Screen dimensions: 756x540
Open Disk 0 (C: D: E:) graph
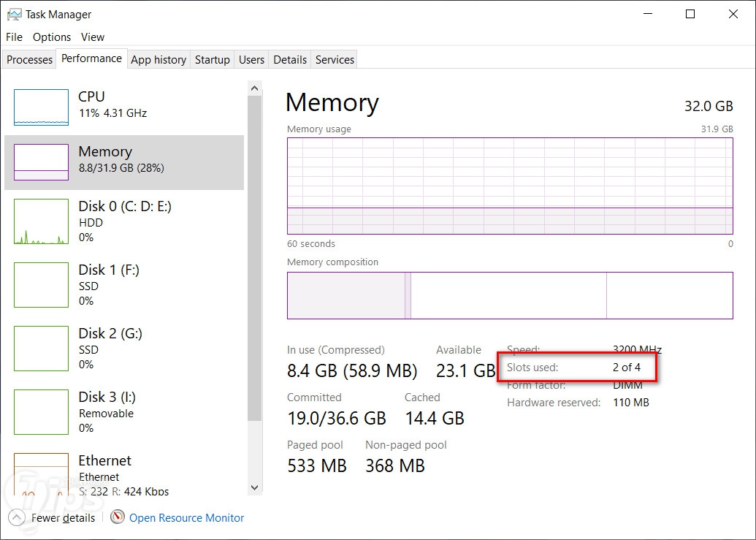[41, 221]
